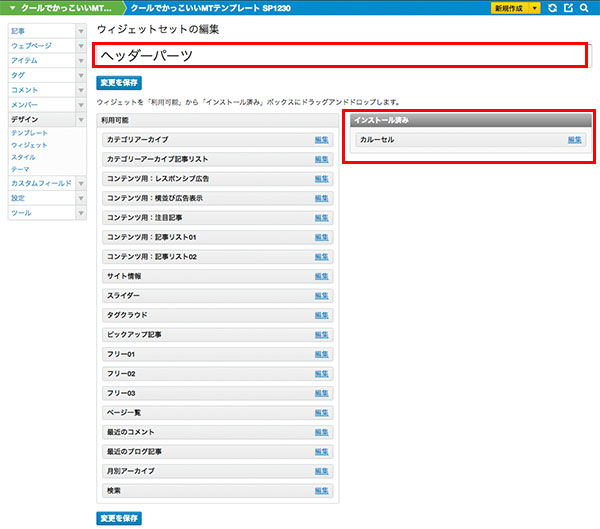Edit the コンテンツ用：レスポンシブ広告 widget
Image resolution: width=600 pixels, height=529 pixels.
321,179
